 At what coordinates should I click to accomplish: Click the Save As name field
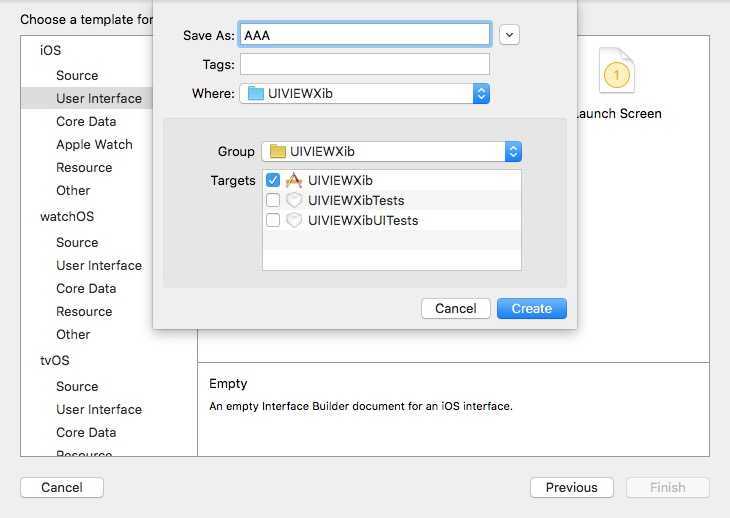pyautogui.click(x=365, y=35)
